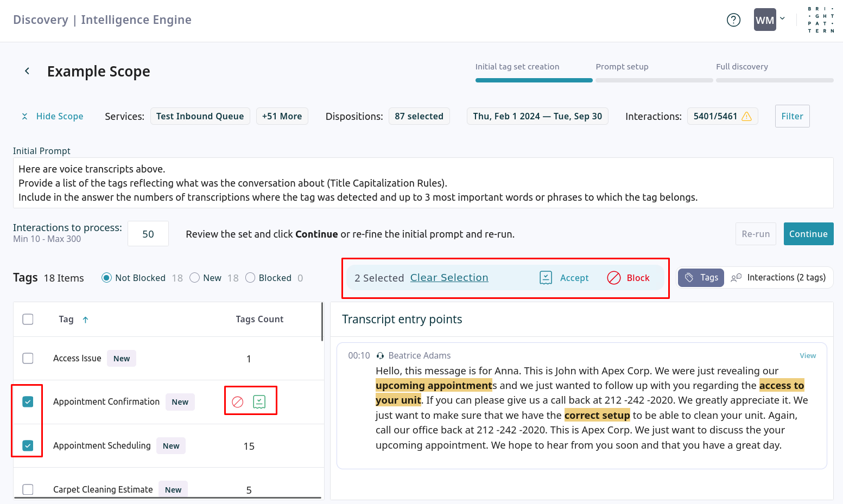Screen dimensions: 843x504
Task: Edit the Interactions to process field showing 50
Action: pyautogui.click(x=148, y=234)
